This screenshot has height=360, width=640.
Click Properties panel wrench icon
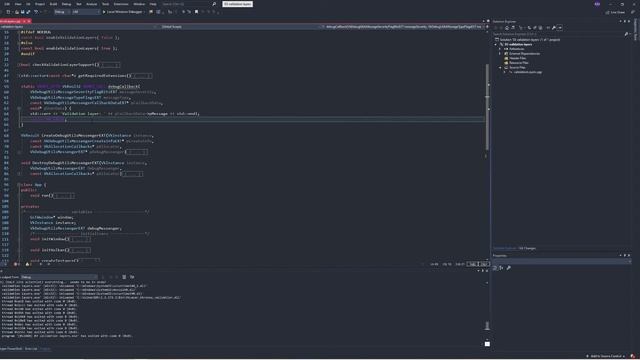tap(509, 268)
